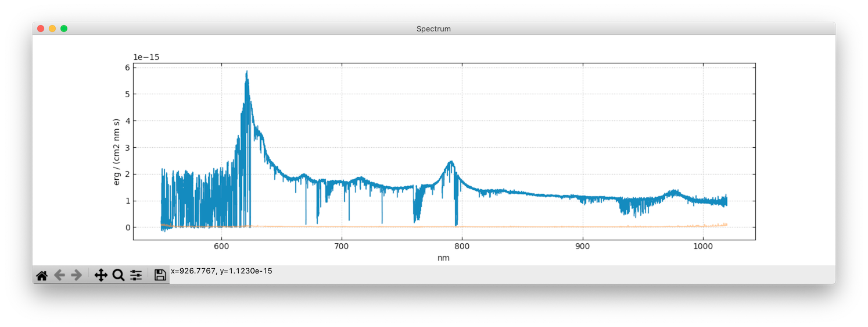Click the cursor coordinates readout x=926.7767

pos(221,271)
